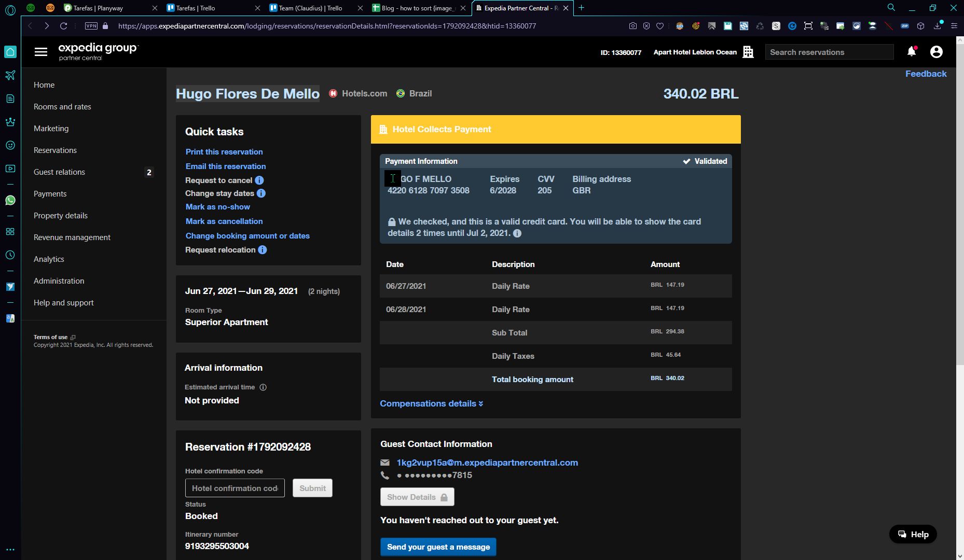Click Mark as no-show link
This screenshot has height=560, width=964.
(217, 207)
